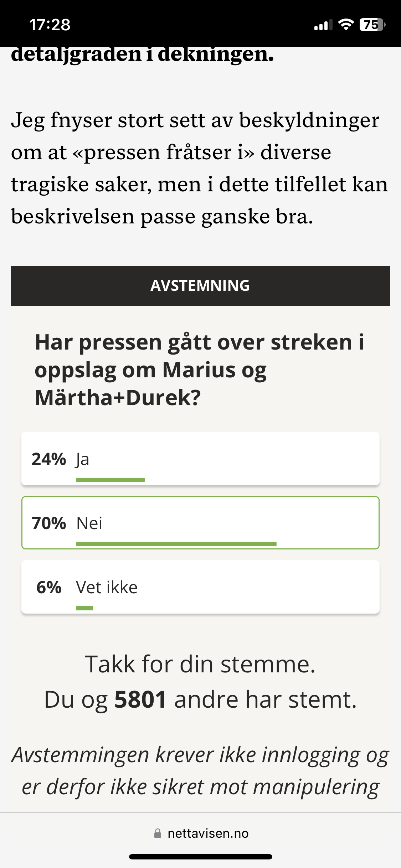Tap the green 70% result bar

click(176, 544)
